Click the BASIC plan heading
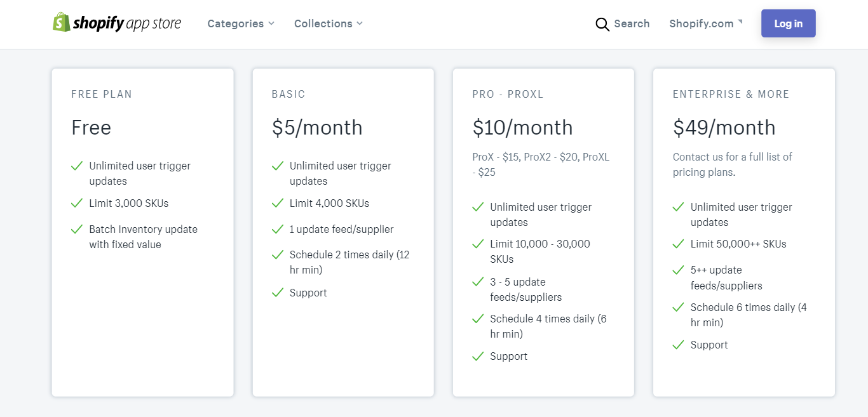The image size is (868, 417). tap(288, 94)
